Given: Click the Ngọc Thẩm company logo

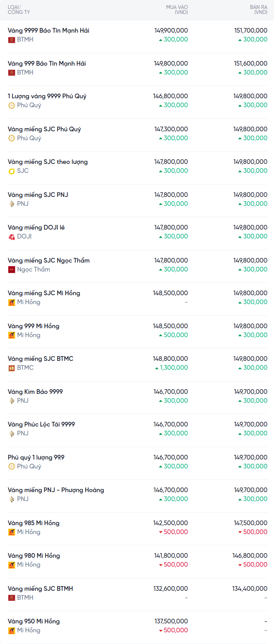Looking at the screenshot, I should coord(12,270).
